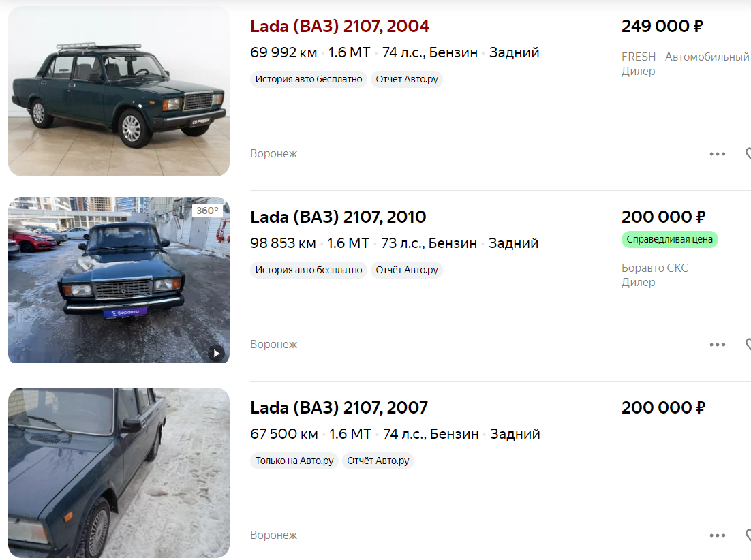Click 'История авто бесплатно' tag on 2010 Lada
751x560 pixels.
pyautogui.click(x=309, y=270)
